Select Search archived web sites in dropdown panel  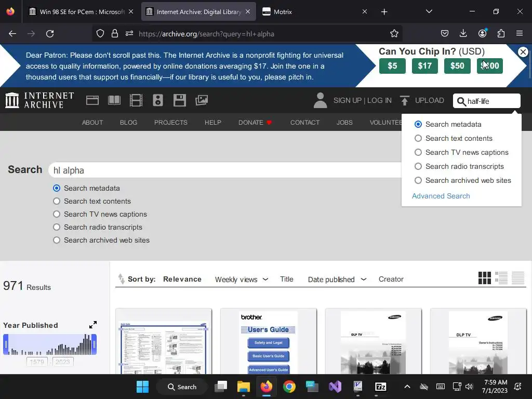(x=418, y=180)
